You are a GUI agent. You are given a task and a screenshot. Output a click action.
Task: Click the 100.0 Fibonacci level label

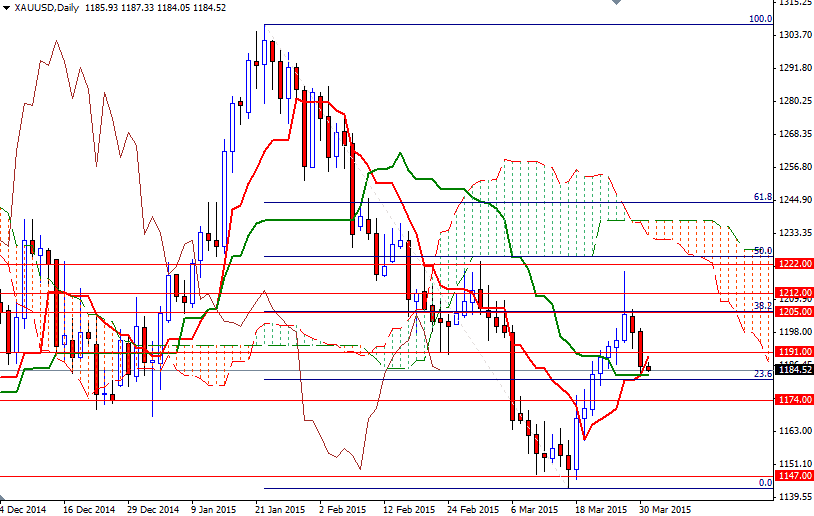coord(761,19)
